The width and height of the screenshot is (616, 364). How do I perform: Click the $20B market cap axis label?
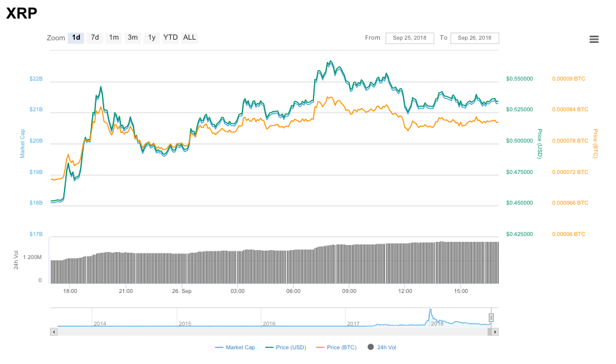pos(36,141)
